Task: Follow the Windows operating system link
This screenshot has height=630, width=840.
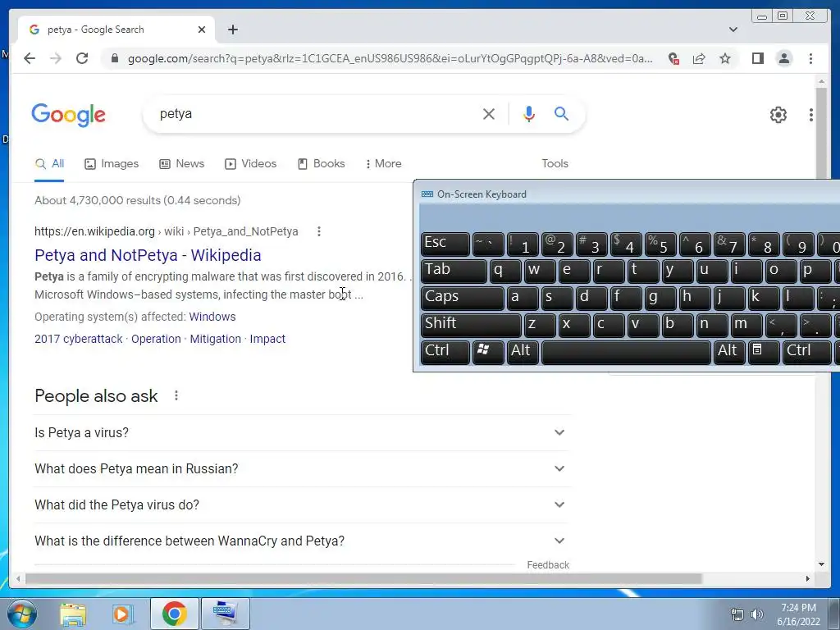Action: [212, 317]
